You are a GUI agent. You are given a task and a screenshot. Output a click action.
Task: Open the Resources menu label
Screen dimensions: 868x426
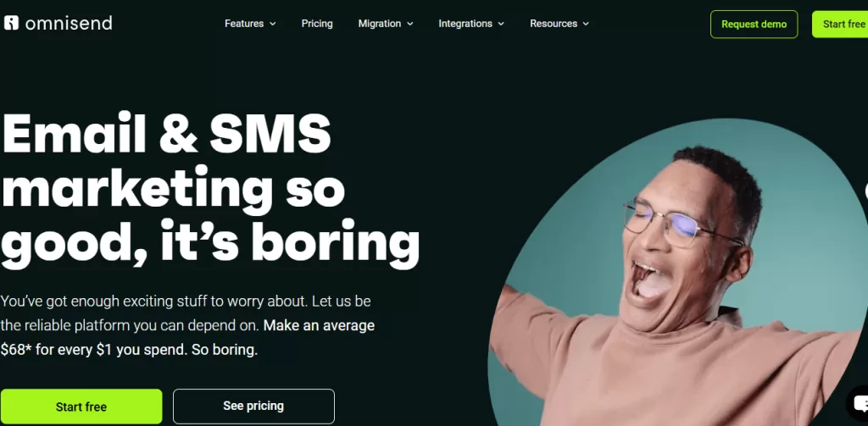(554, 24)
